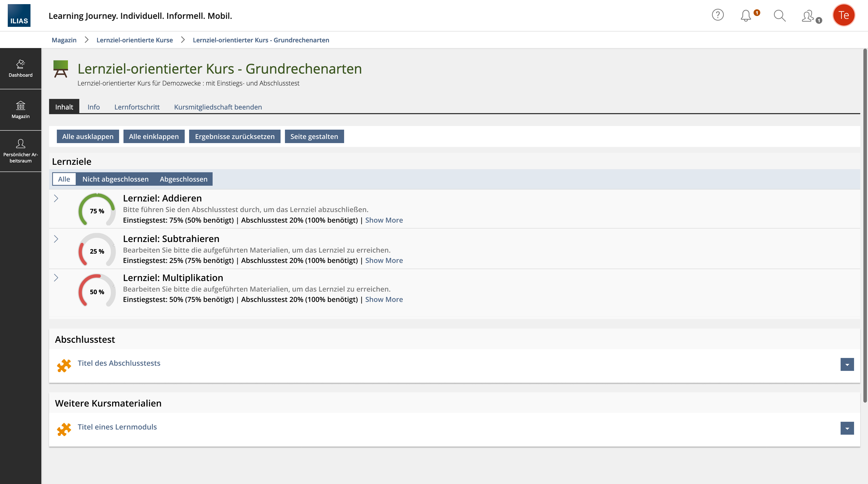Show only Abgeschlossen learning objectives
This screenshot has height=484, width=868.
click(183, 179)
